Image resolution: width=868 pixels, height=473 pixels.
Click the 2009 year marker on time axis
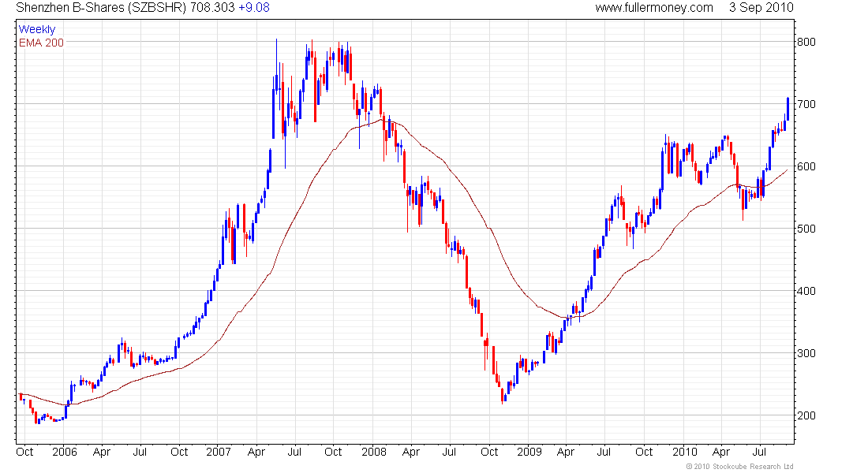tap(529, 452)
